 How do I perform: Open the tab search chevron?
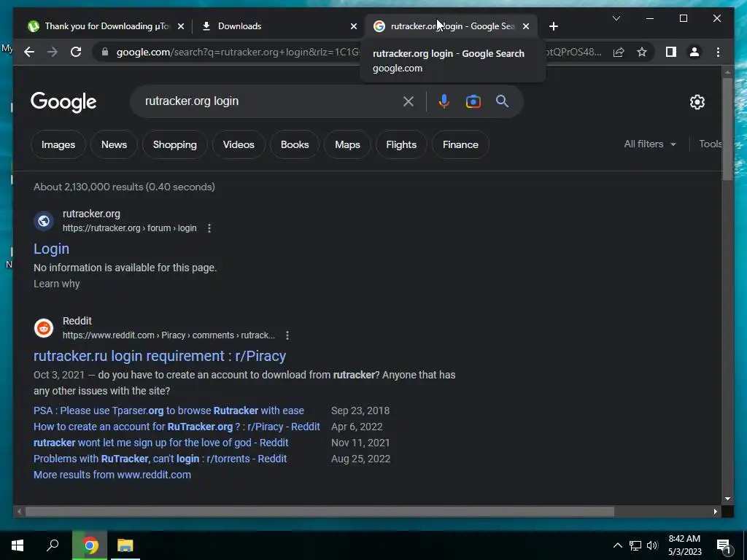[616, 18]
